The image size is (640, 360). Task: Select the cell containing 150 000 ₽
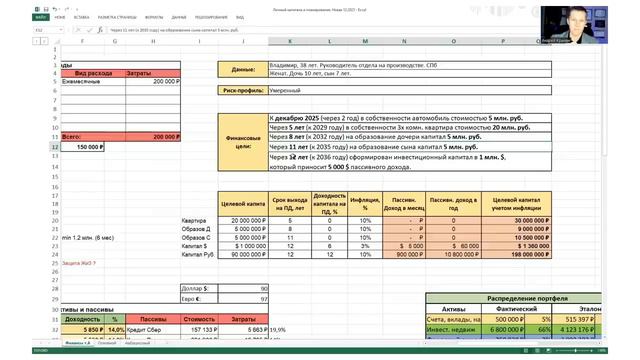[x=82, y=147]
